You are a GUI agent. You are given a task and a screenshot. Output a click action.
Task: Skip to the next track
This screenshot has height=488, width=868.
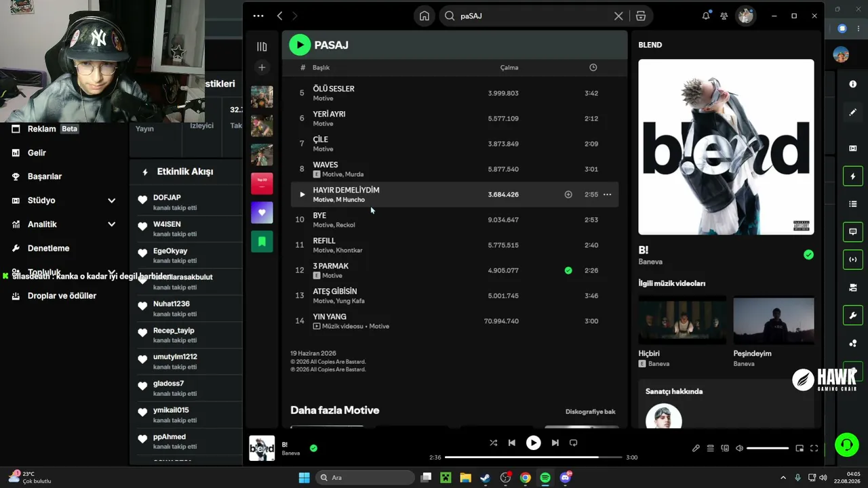coord(555,443)
